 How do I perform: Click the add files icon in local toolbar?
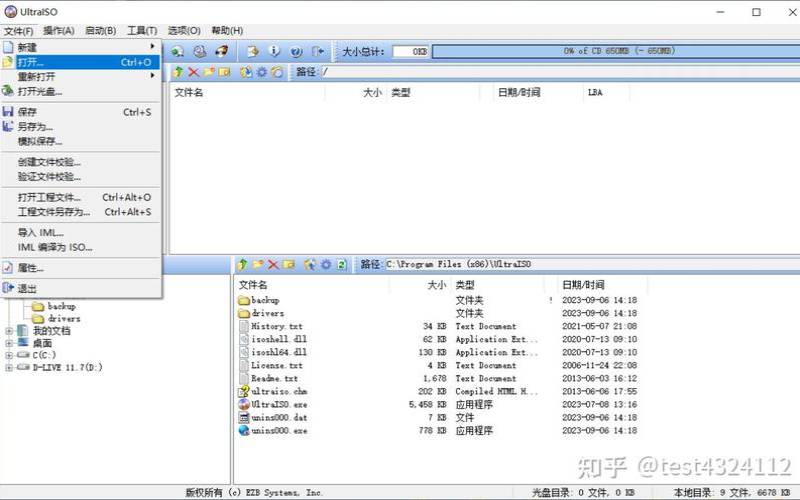310,264
